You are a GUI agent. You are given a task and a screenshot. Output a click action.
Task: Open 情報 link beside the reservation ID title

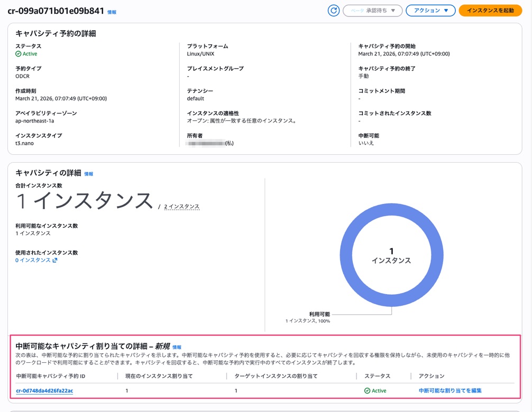point(112,12)
